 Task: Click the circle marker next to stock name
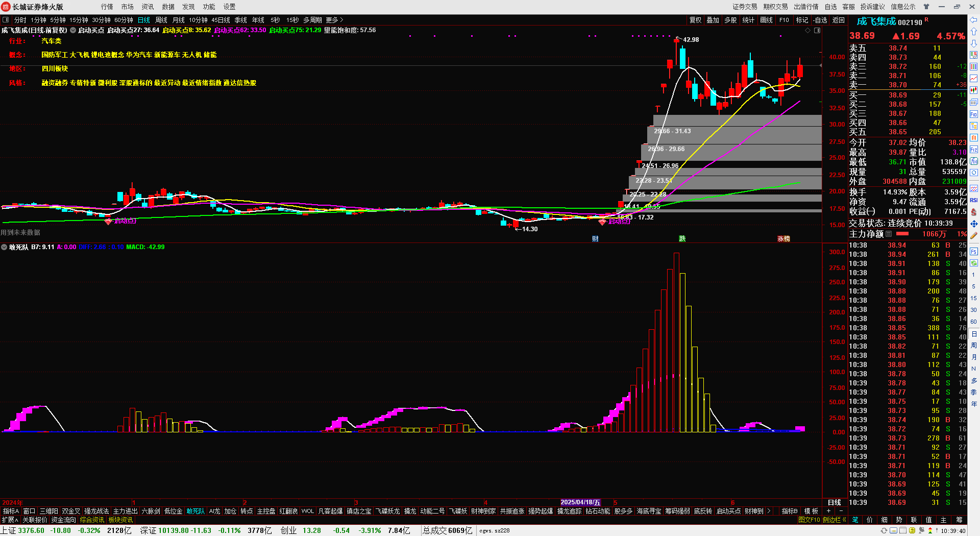click(x=73, y=31)
